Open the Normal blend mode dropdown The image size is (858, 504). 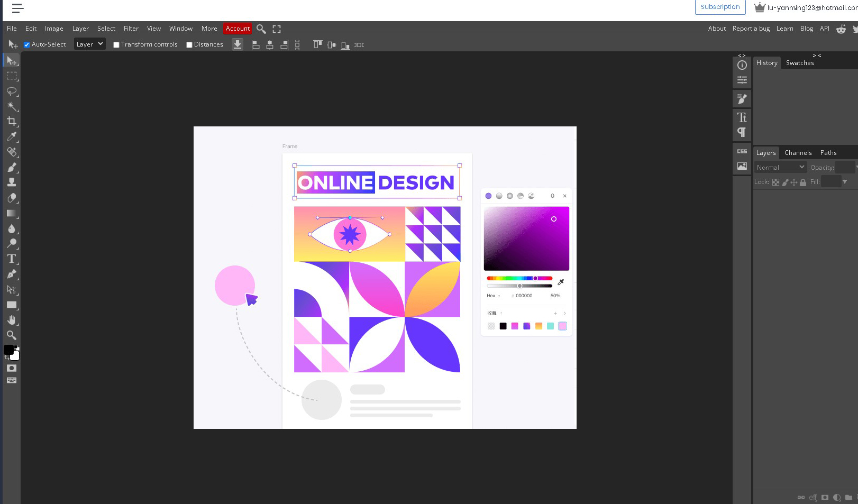[x=780, y=167]
